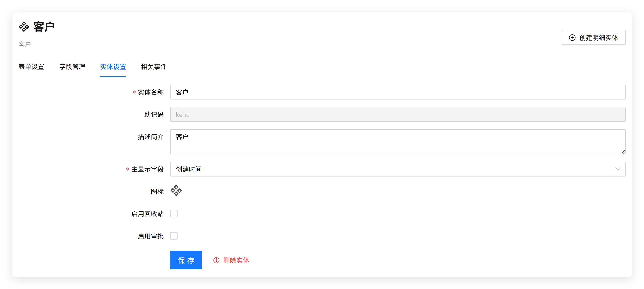Click the red 删除实体 link
This screenshot has width=644, height=289.
(x=236, y=260)
